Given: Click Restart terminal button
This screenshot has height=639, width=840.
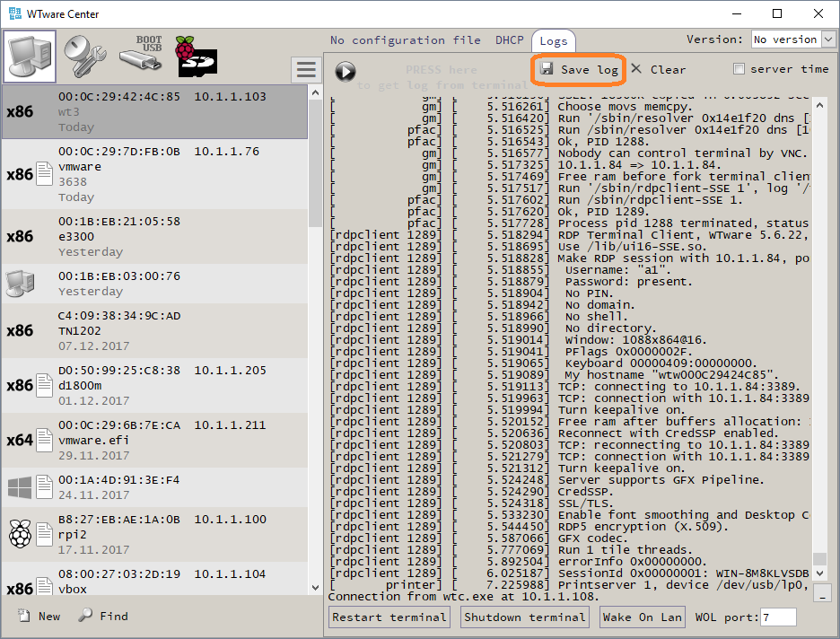Looking at the screenshot, I should (x=389, y=617).
